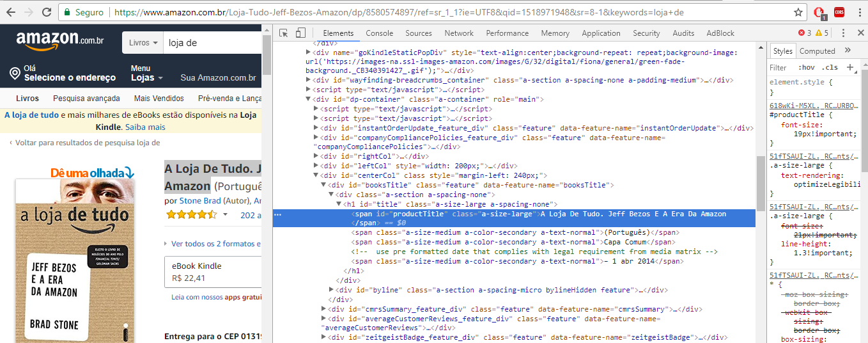Bookmark this page with the star icon
Viewport: 868px width, 343px height.
798,12
